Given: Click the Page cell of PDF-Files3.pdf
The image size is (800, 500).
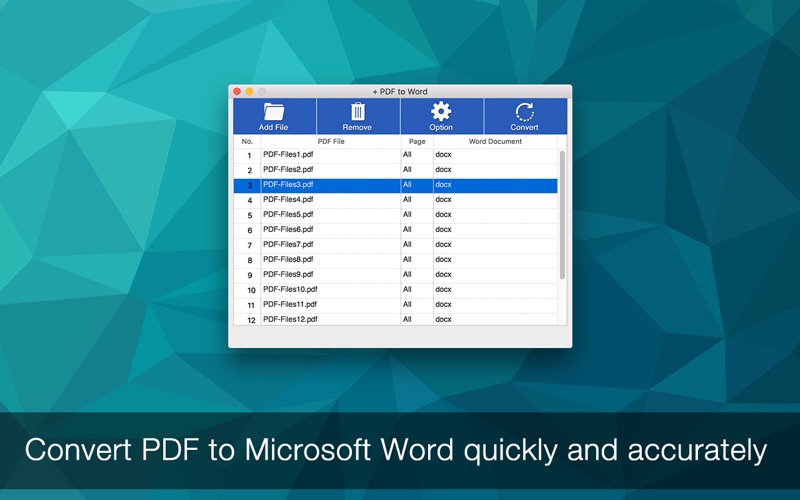Looking at the screenshot, I should 417,185.
